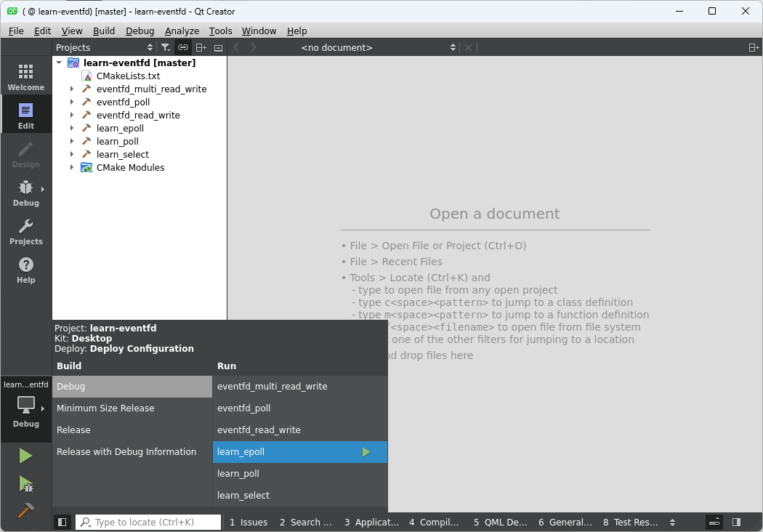Expand learn_epoll target in tree

[71, 129]
